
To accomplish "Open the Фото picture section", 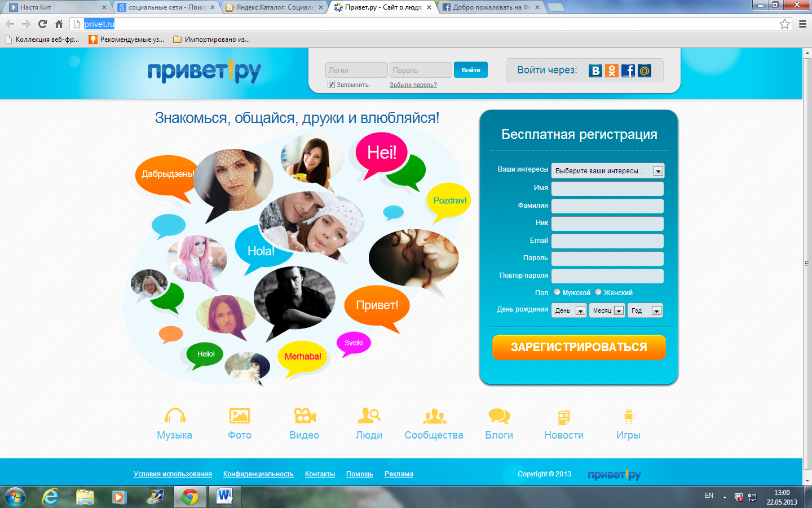I will click(x=240, y=424).
